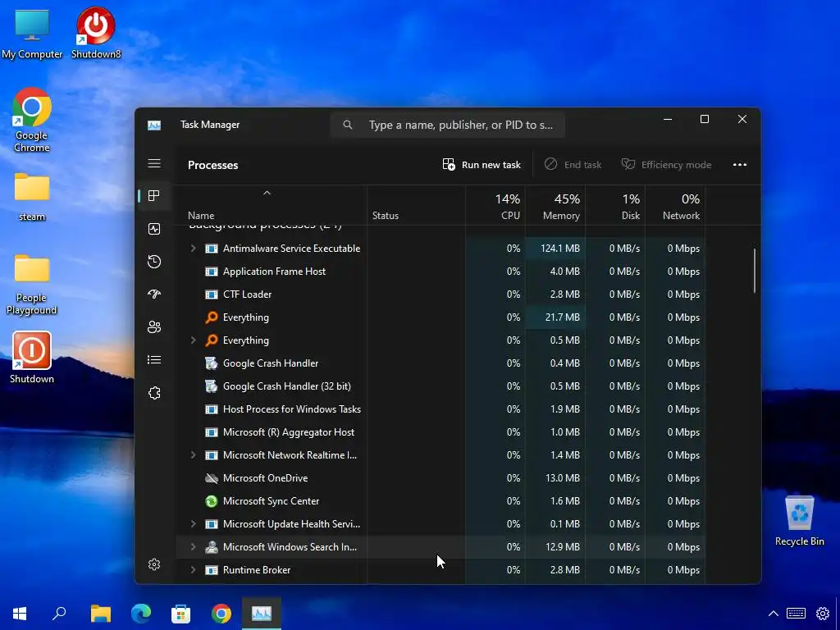Image resolution: width=840 pixels, height=630 pixels.
Task: Click the Shutdown8 desktop shortcut
Action: pyautogui.click(x=96, y=33)
